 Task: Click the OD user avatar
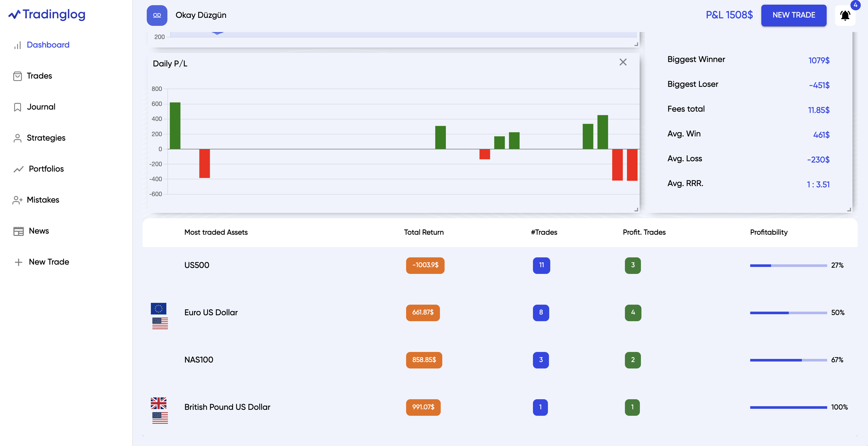click(x=157, y=16)
